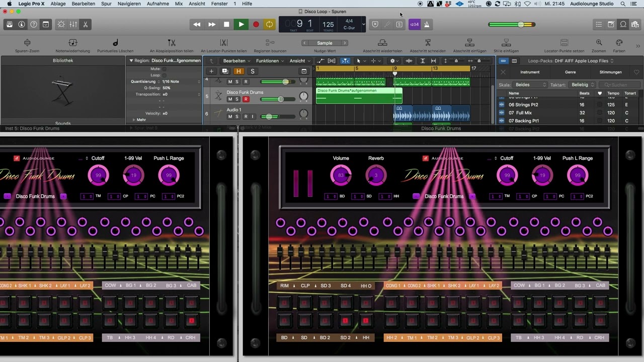Image resolution: width=644 pixels, height=362 pixels.
Task: Click Abschnitt wiederholen toolbar icon
Action: click(x=382, y=43)
